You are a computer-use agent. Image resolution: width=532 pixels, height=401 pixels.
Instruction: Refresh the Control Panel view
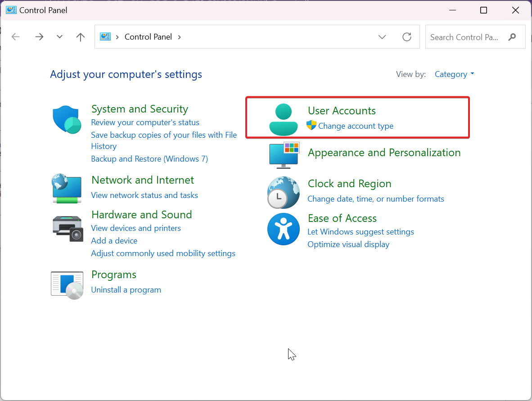[407, 36]
